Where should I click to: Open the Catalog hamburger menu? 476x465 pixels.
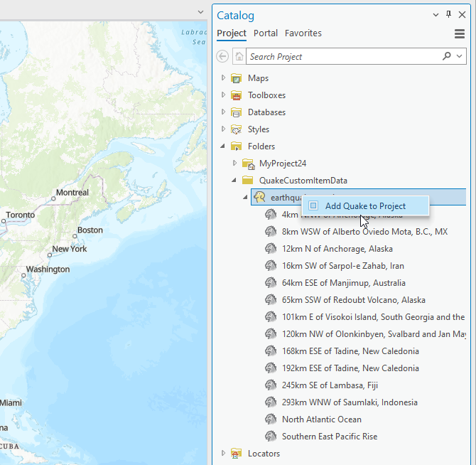pyautogui.click(x=460, y=33)
